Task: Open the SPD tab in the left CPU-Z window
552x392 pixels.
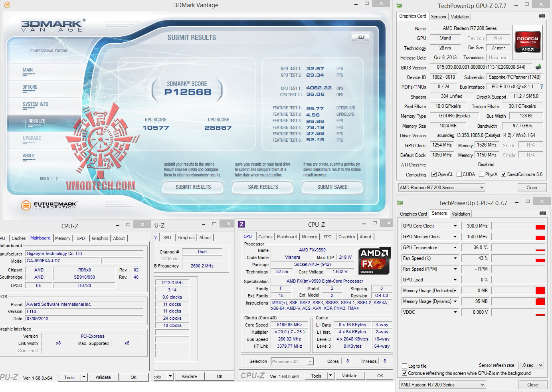Action: [x=81, y=238]
